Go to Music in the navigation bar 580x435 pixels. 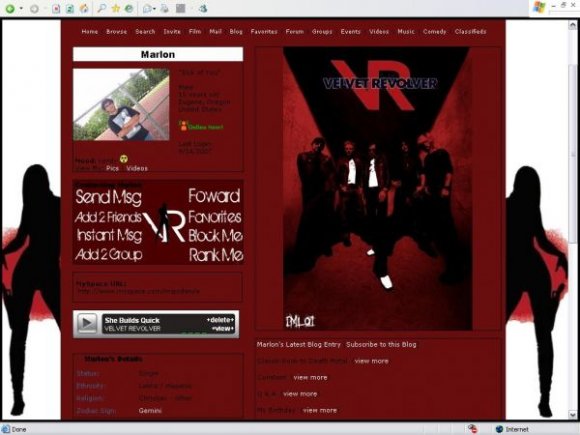tap(406, 31)
